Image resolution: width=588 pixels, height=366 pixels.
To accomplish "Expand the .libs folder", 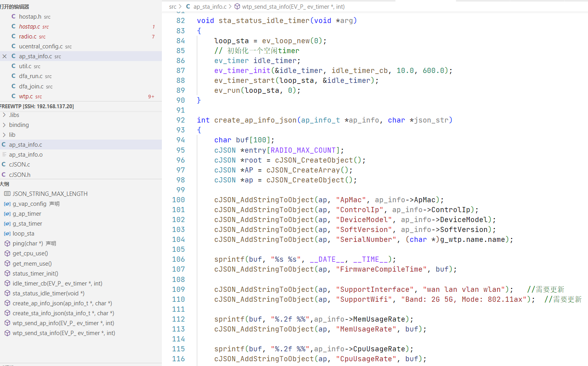I will [81, 115].
